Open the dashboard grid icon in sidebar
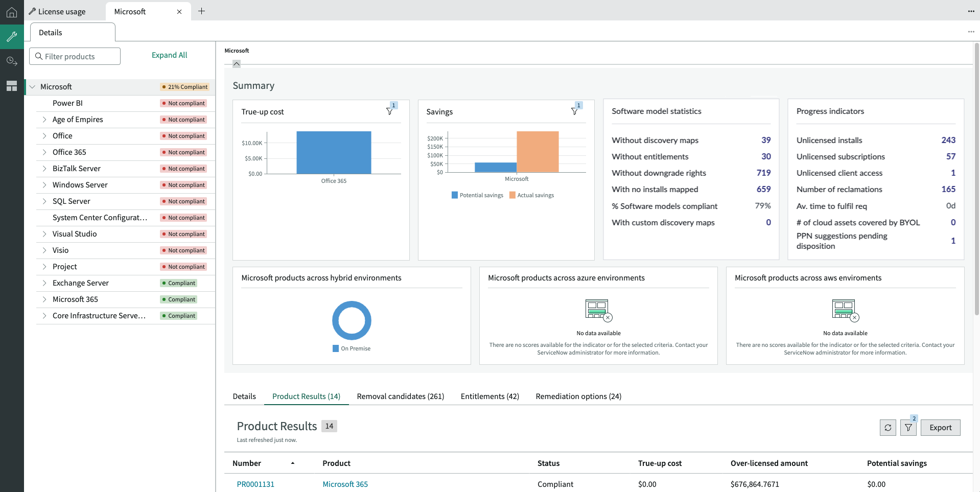 [x=12, y=86]
